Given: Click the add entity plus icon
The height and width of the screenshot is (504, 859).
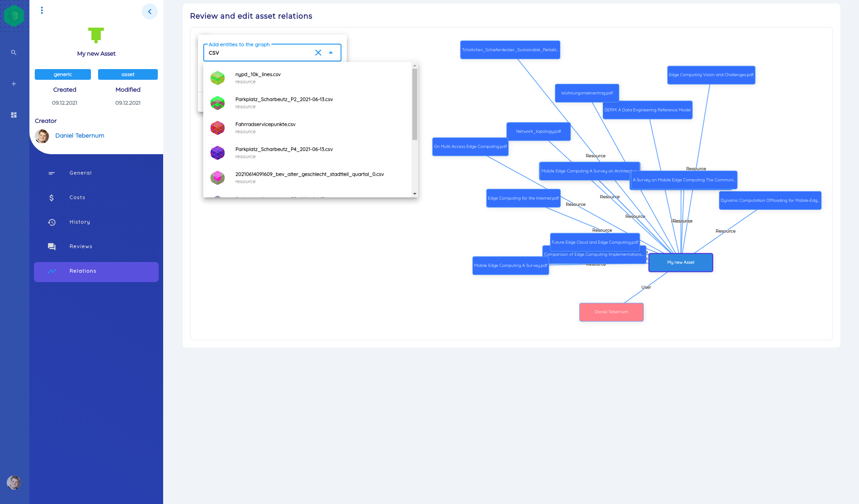Looking at the screenshot, I should pos(14,83).
